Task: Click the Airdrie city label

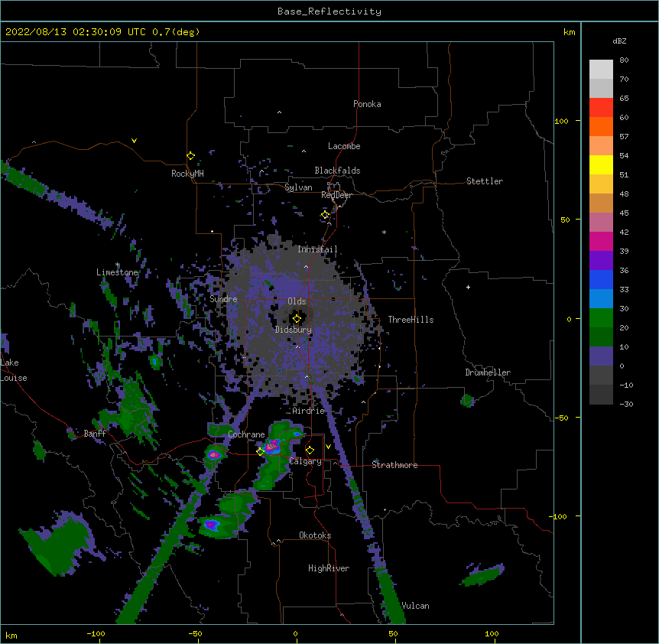Action: 309,411
